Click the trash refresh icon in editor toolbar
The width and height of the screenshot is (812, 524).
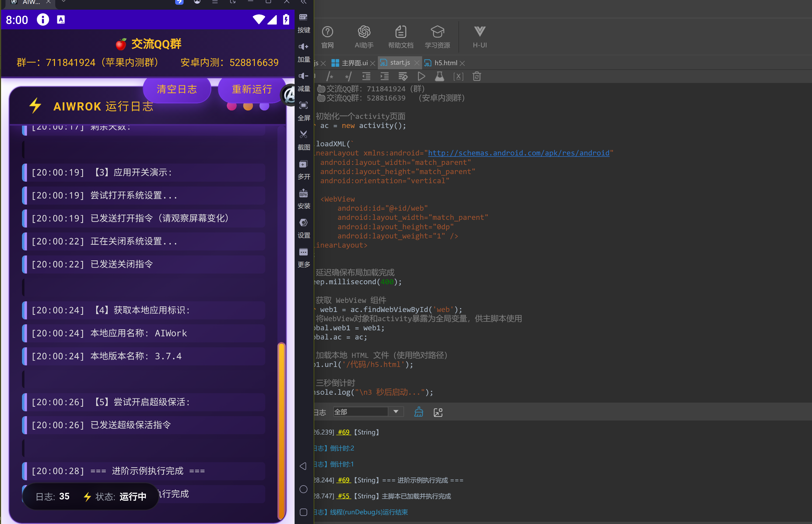[477, 76]
